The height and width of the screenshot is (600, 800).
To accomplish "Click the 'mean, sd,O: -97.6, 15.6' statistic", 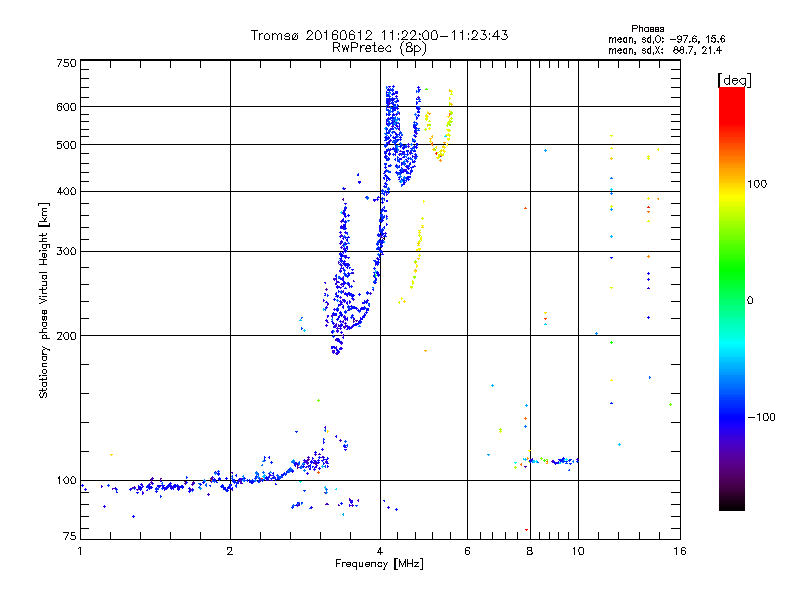I will (666, 39).
